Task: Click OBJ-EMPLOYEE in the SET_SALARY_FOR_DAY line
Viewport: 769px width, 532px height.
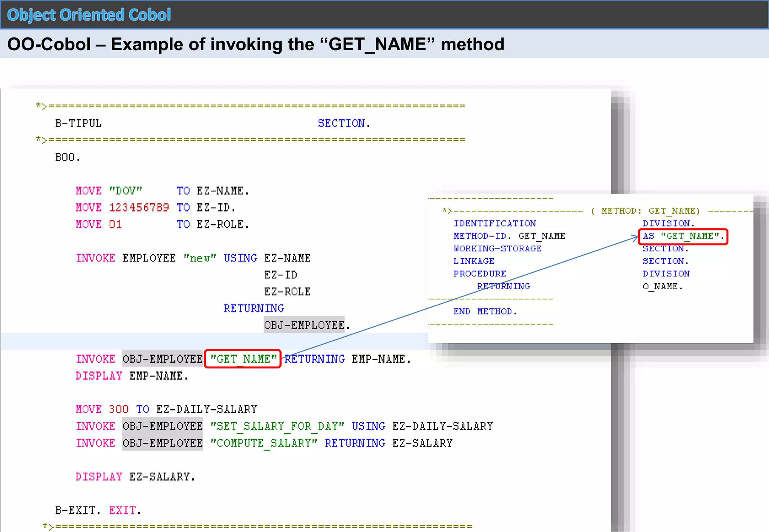Action: [x=163, y=426]
